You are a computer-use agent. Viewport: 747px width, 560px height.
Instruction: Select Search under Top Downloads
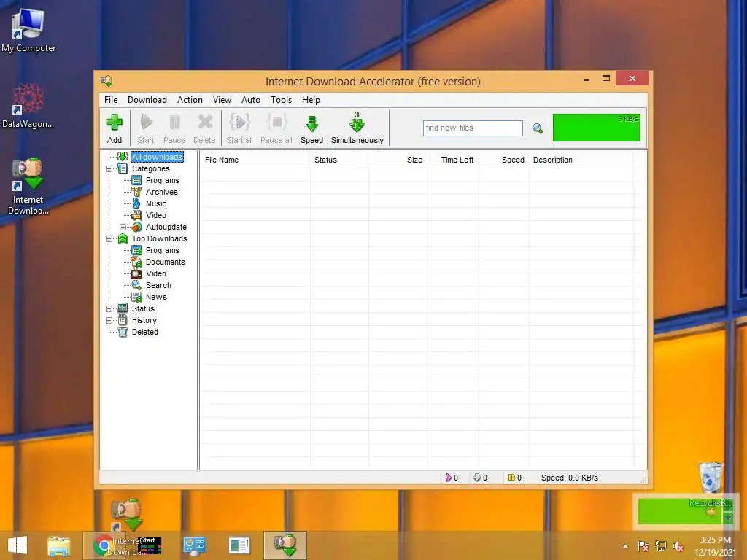pyautogui.click(x=158, y=285)
